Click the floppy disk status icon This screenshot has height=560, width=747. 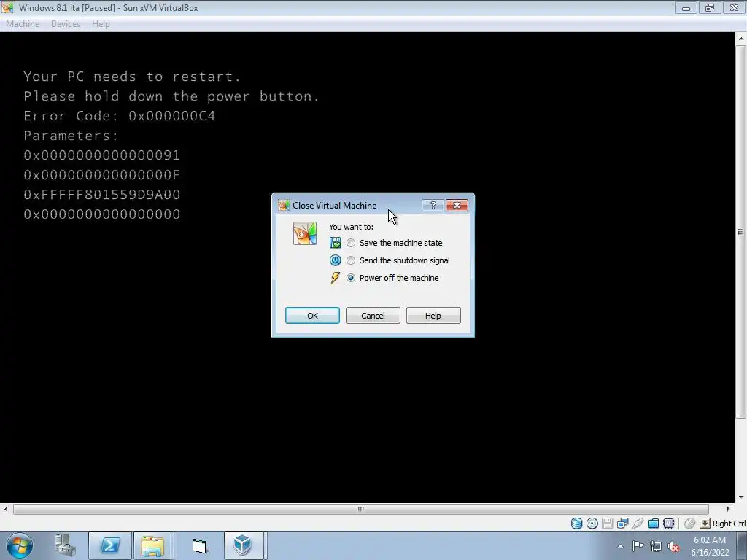pyautogui.click(x=608, y=524)
